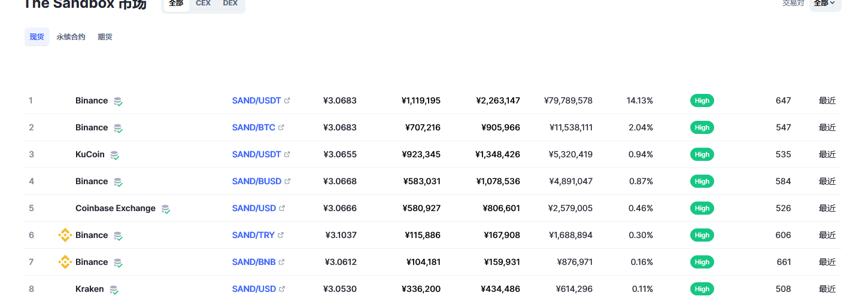Click verified reserves icon next to Kraken
The height and width of the screenshot is (299, 868).
click(114, 289)
